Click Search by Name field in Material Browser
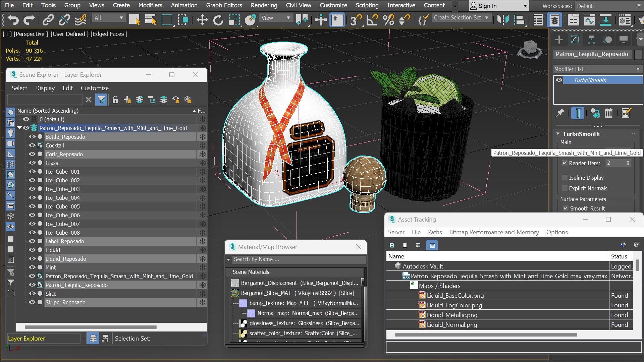The width and height of the screenshot is (644, 362). [x=299, y=259]
